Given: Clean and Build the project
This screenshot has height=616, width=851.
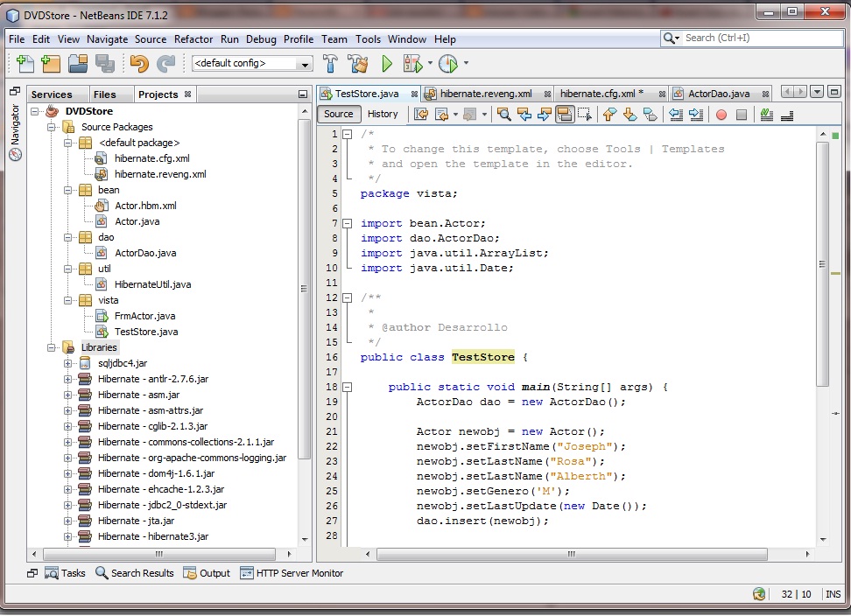Looking at the screenshot, I should (357, 63).
